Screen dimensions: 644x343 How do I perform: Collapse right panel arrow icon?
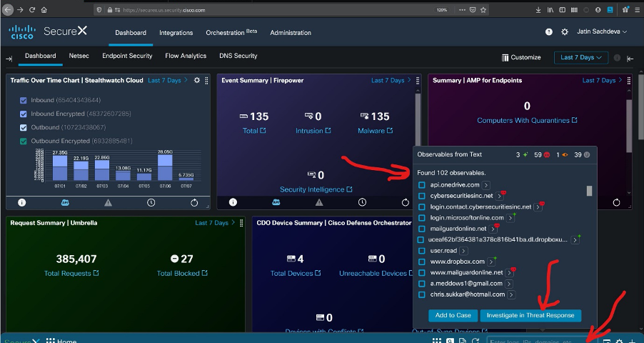click(x=630, y=59)
